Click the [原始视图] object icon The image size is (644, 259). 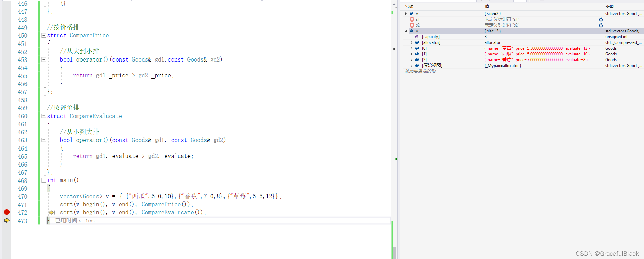coord(417,66)
